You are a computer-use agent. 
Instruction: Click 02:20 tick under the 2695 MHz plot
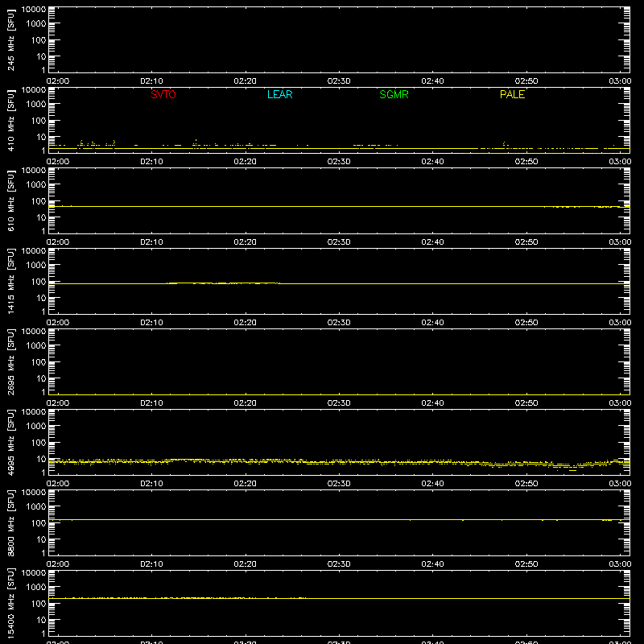coord(246,403)
